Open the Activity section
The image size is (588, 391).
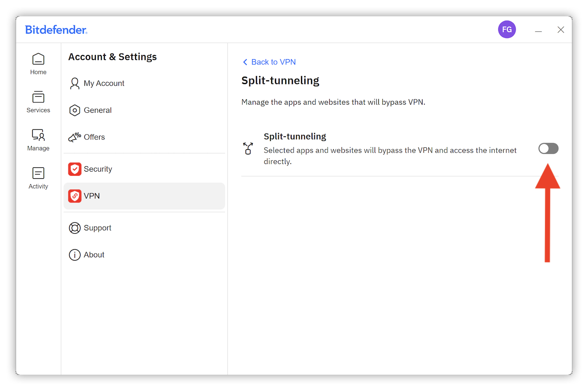(x=38, y=178)
